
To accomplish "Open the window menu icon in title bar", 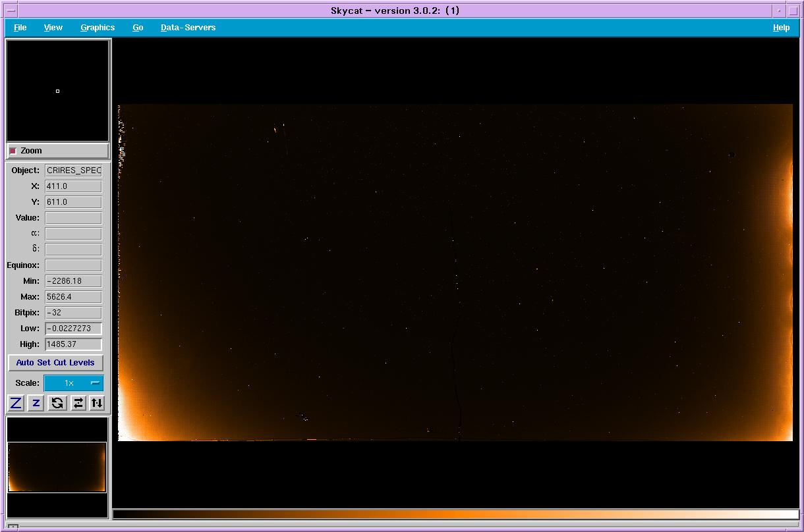I will click(11, 11).
